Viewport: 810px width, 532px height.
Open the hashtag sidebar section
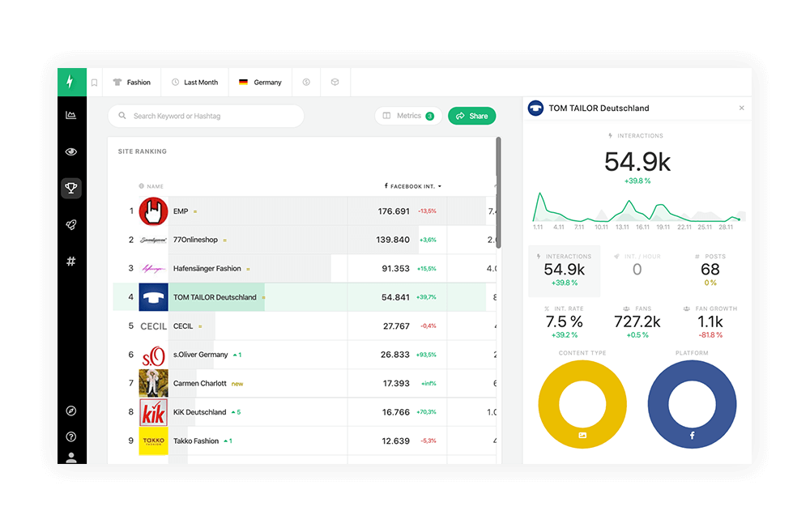[71, 262]
